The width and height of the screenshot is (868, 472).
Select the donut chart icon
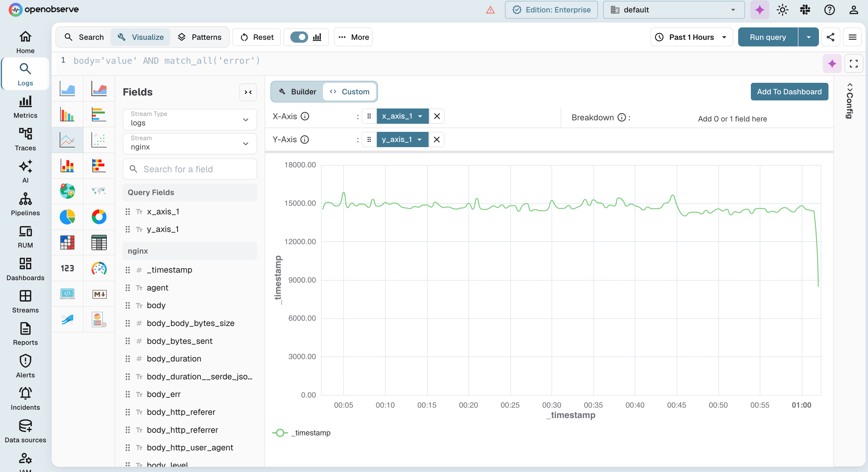tap(99, 217)
